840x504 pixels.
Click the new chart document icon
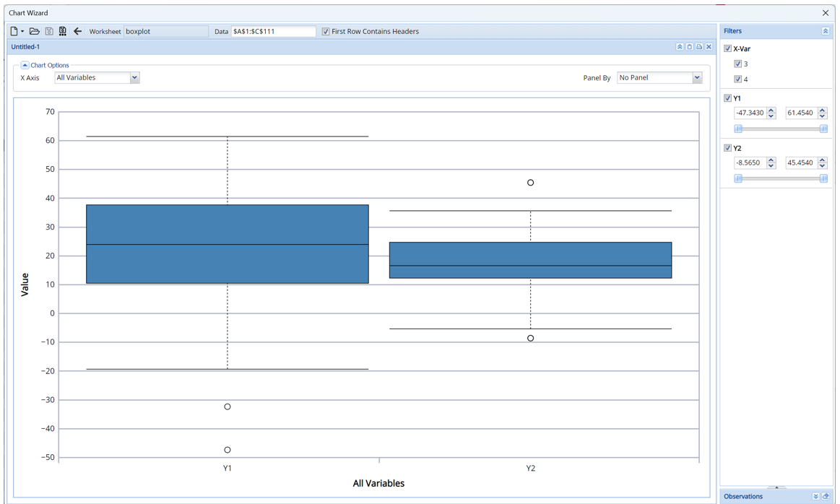click(14, 31)
